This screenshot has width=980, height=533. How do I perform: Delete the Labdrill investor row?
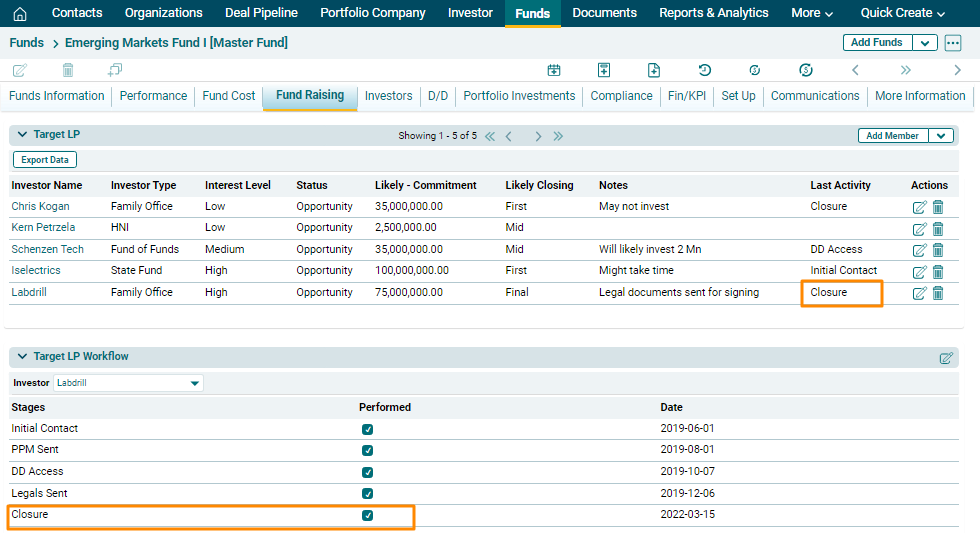(x=938, y=293)
